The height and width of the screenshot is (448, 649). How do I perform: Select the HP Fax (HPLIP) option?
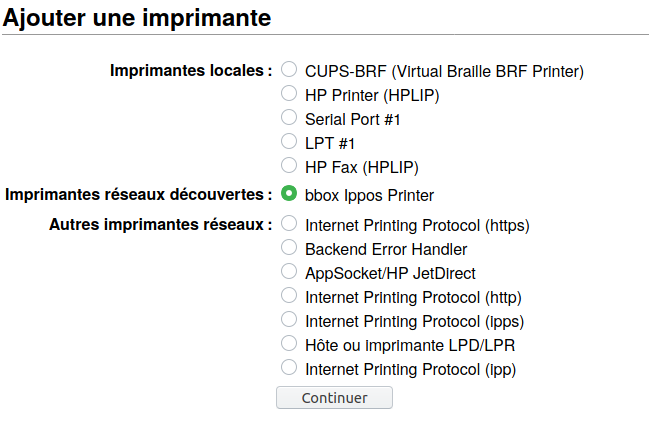tap(289, 166)
